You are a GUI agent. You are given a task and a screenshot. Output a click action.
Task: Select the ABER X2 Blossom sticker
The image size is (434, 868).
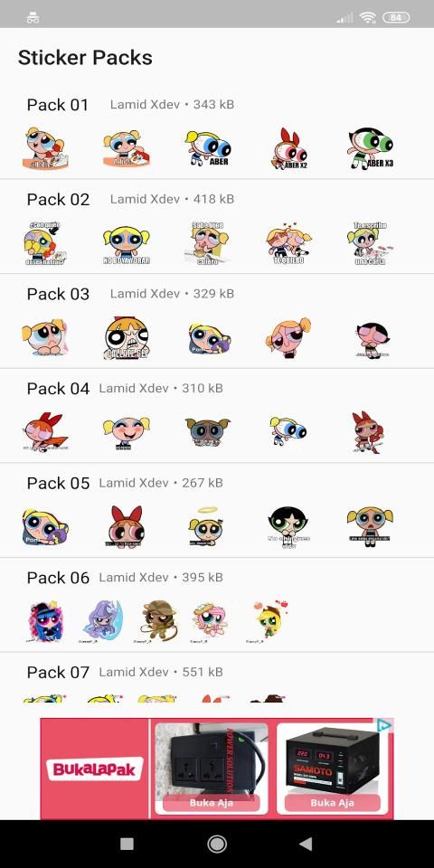pos(289,148)
